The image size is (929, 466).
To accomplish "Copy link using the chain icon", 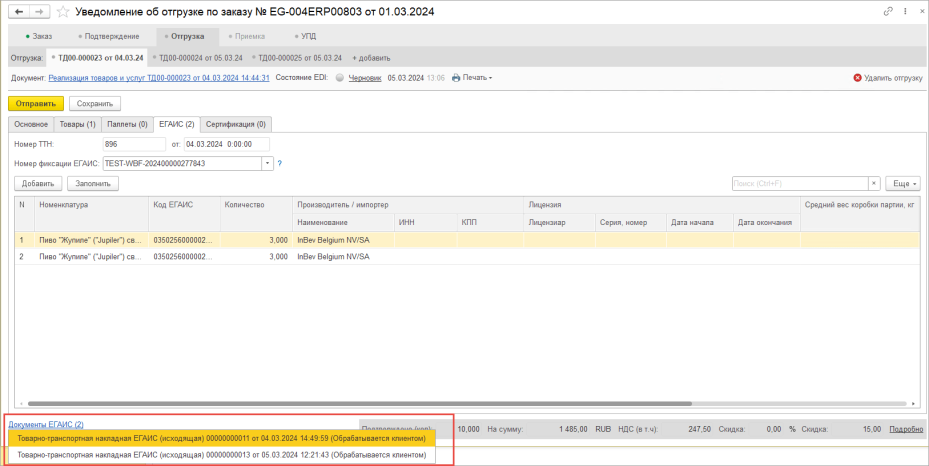I will [x=888, y=11].
